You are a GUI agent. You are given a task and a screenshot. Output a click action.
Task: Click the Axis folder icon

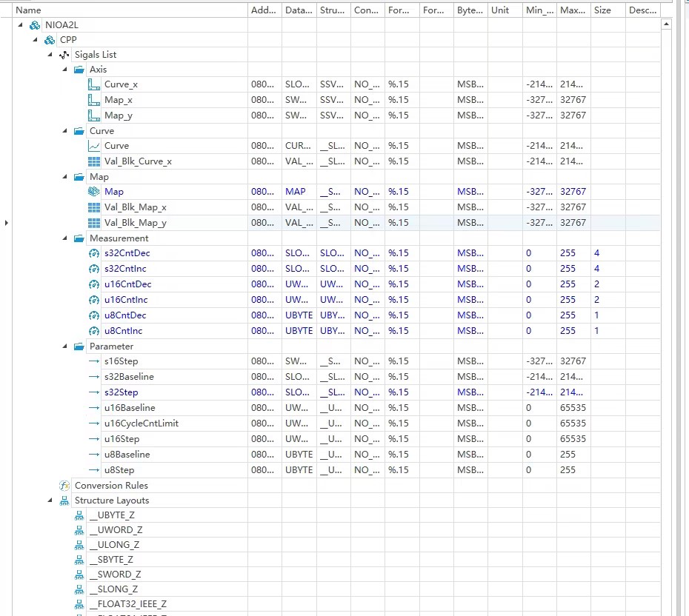click(x=79, y=70)
